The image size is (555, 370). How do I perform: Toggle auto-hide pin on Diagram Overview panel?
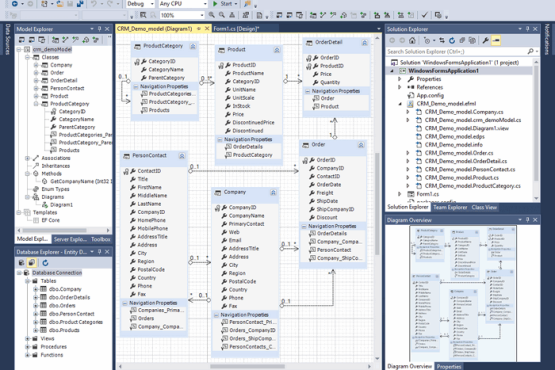(x=527, y=220)
